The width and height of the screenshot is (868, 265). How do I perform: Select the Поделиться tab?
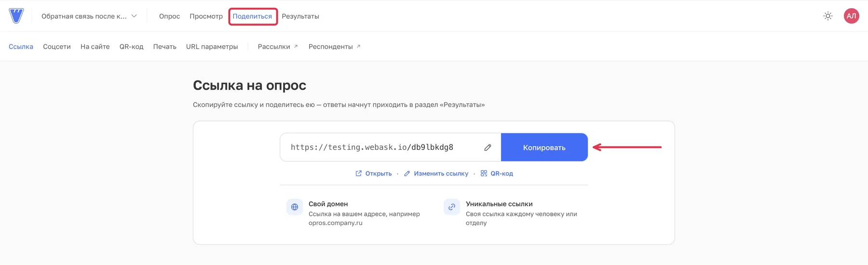pos(252,16)
